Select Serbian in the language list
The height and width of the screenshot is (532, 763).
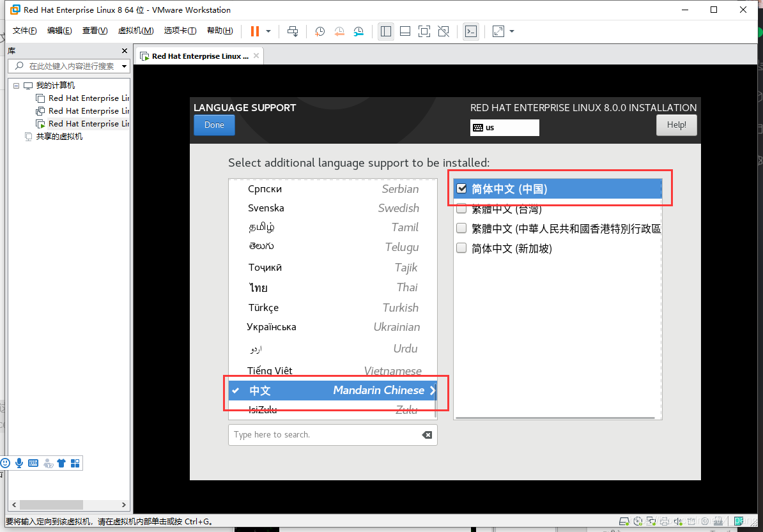pos(333,188)
